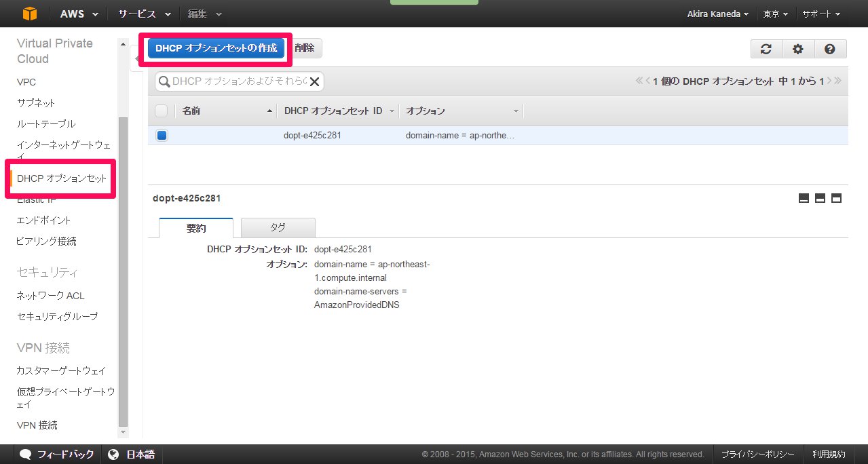Split details pane to half height

pyautogui.click(x=820, y=198)
